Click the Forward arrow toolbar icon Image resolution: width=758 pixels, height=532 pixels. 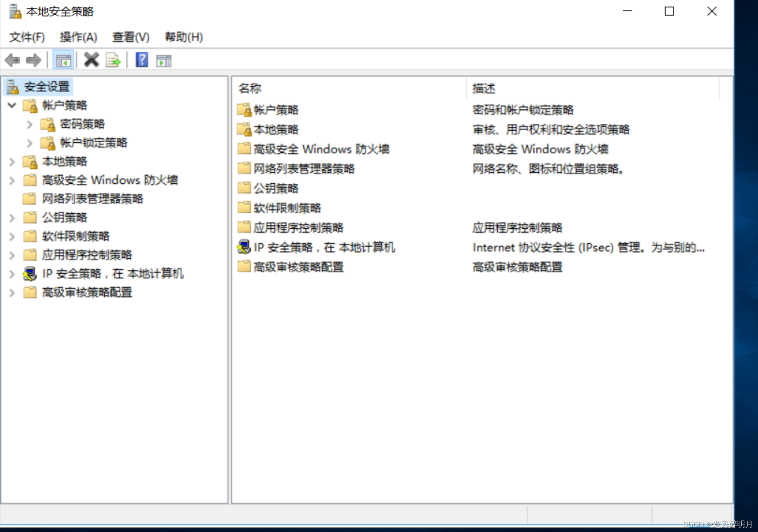(x=33, y=60)
